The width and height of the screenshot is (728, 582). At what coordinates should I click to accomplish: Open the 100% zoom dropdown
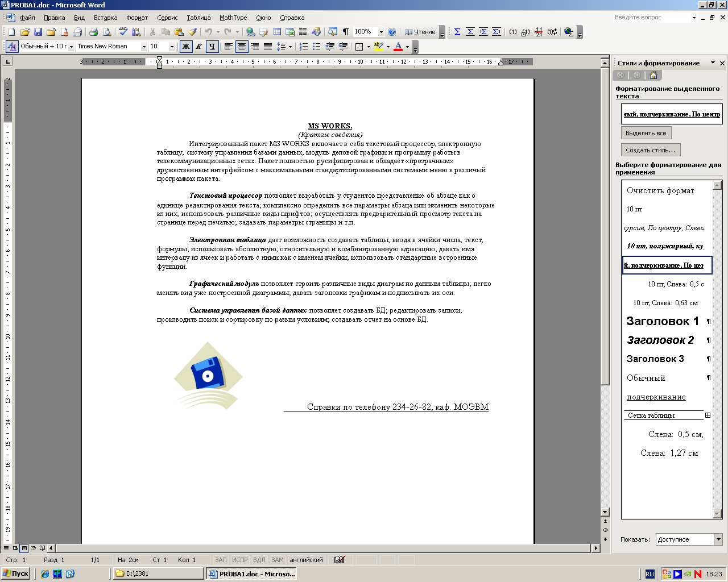pyautogui.click(x=381, y=32)
